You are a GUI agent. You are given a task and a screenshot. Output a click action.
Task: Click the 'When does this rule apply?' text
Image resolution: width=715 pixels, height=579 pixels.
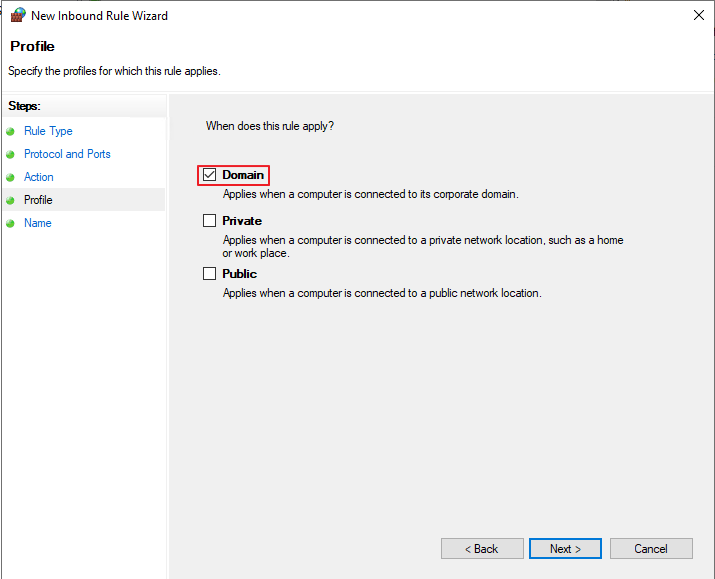tap(269, 126)
